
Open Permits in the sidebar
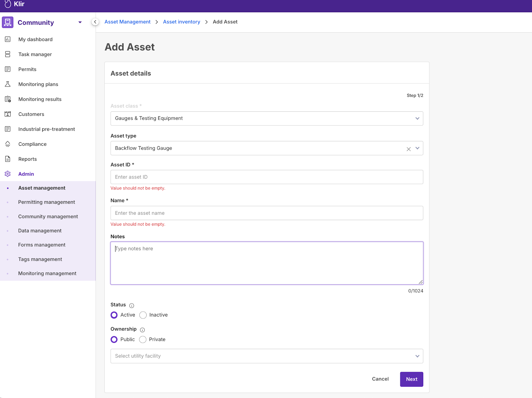[x=27, y=69]
